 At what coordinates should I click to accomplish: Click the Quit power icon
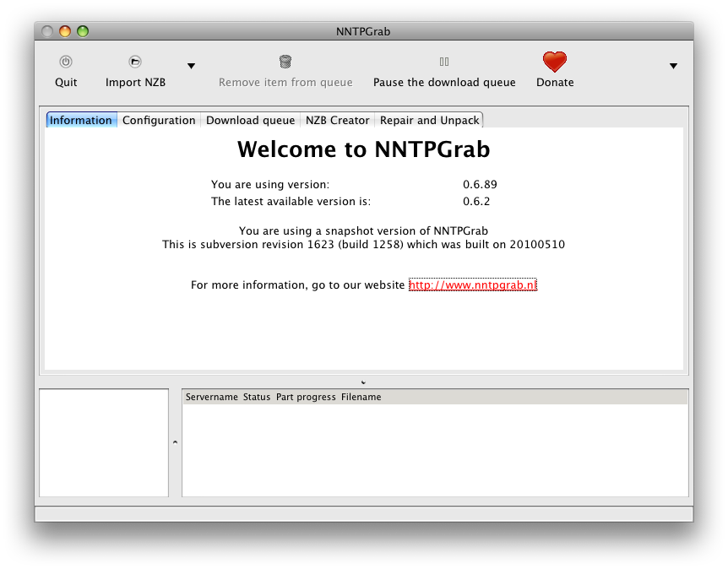66,62
